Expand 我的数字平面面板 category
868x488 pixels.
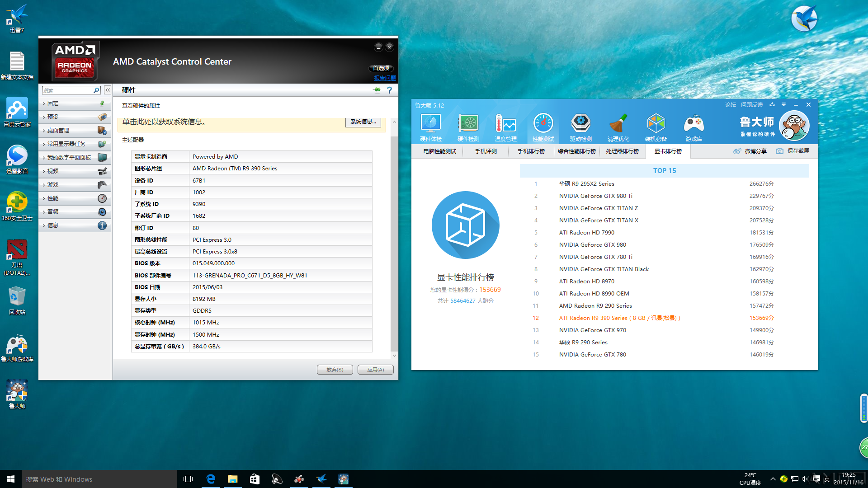[75, 158]
